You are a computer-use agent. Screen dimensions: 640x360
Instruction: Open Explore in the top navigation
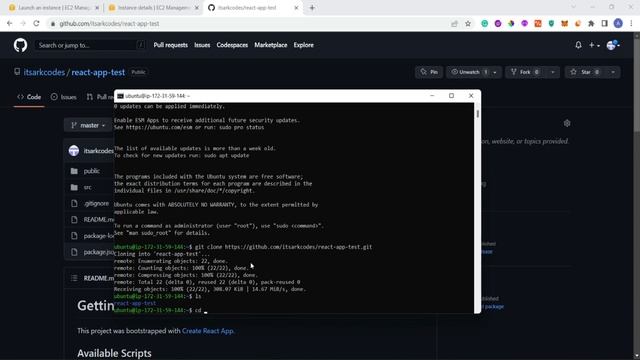(x=304, y=45)
